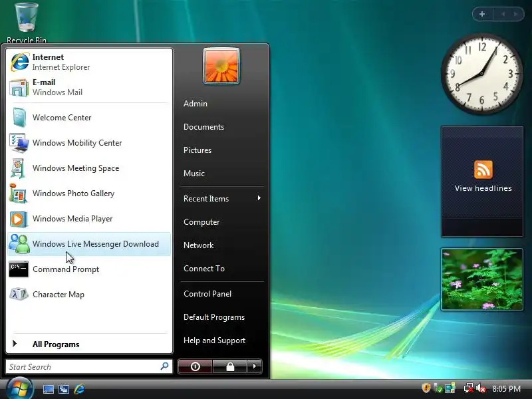This screenshot has width=532, height=399.
Task: Open Pictures from Start menu
Action: point(198,150)
